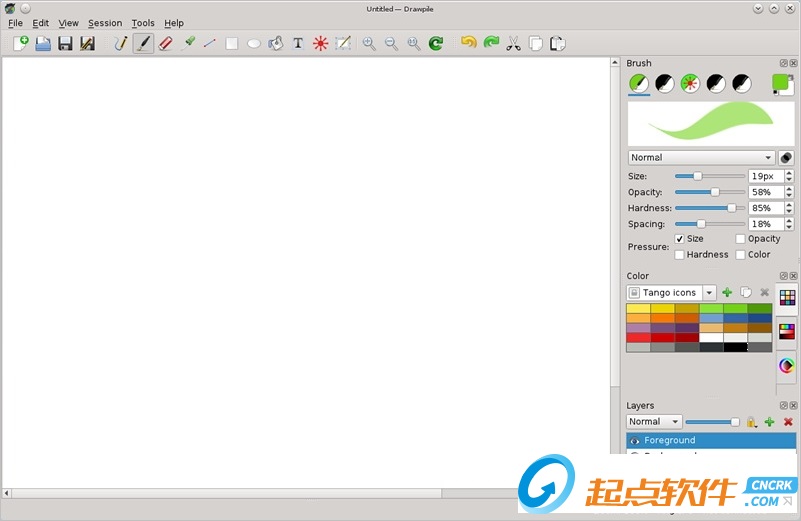Toggle the layer lock icon
Image resolution: width=801 pixels, height=521 pixels.
tap(751, 422)
